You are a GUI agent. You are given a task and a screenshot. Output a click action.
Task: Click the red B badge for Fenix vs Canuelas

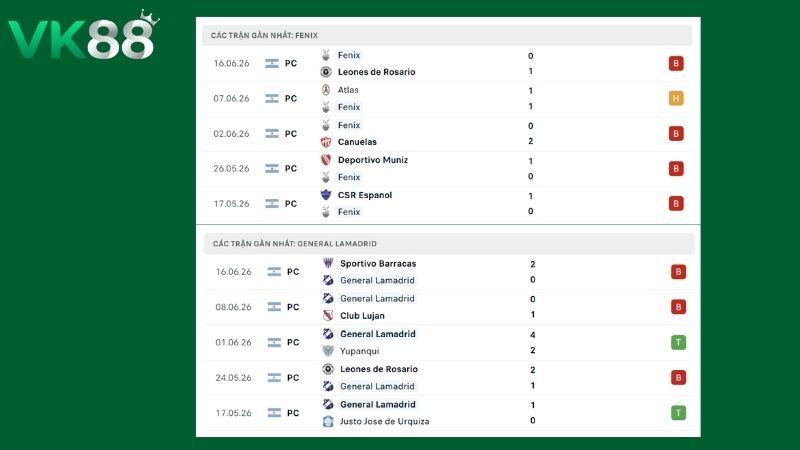676,134
